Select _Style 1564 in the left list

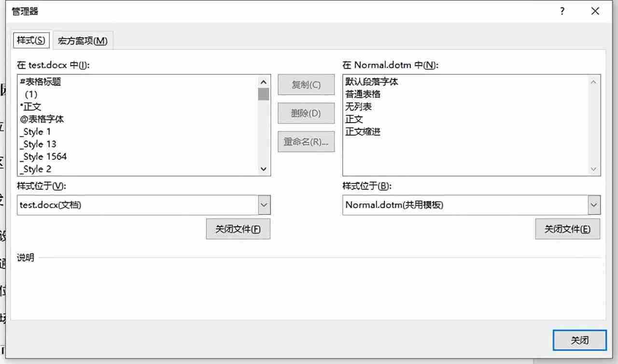pos(43,156)
